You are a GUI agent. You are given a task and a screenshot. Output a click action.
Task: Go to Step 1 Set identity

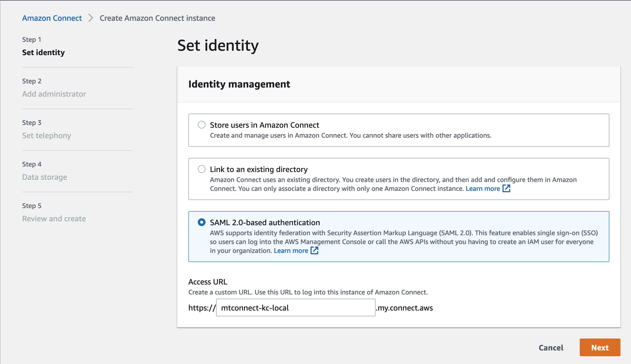tap(44, 52)
